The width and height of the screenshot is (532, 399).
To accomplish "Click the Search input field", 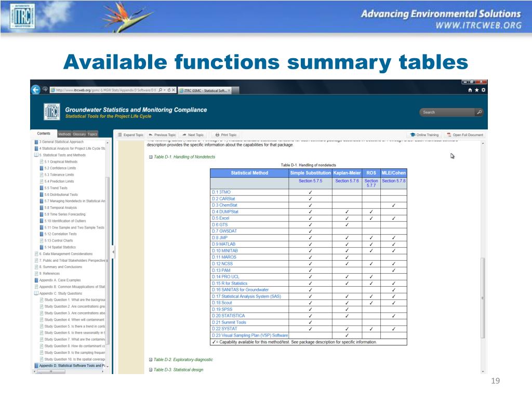I will [x=447, y=112].
